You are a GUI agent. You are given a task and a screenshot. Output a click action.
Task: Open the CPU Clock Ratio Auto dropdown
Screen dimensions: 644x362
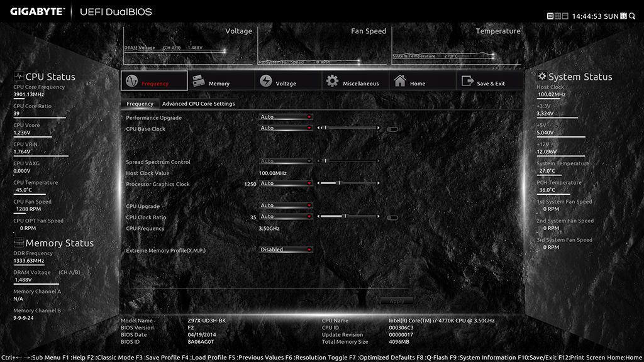(x=286, y=217)
